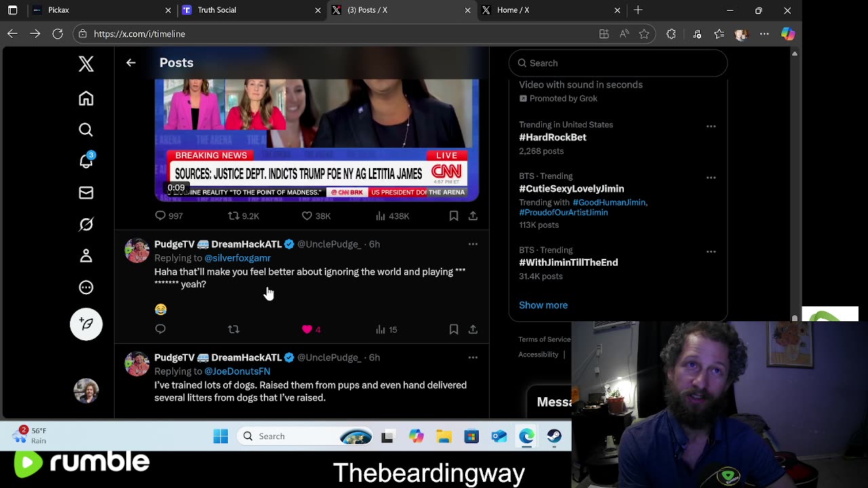This screenshot has width=868, height=488.
Task: Reply to the CNN video post (997)
Action: click(x=169, y=216)
